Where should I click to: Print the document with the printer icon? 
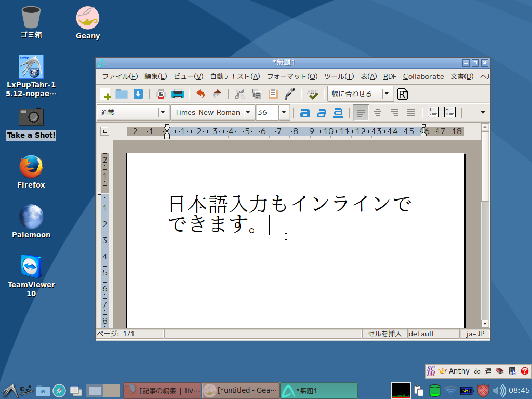pyautogui.click(x=178, y=94)
